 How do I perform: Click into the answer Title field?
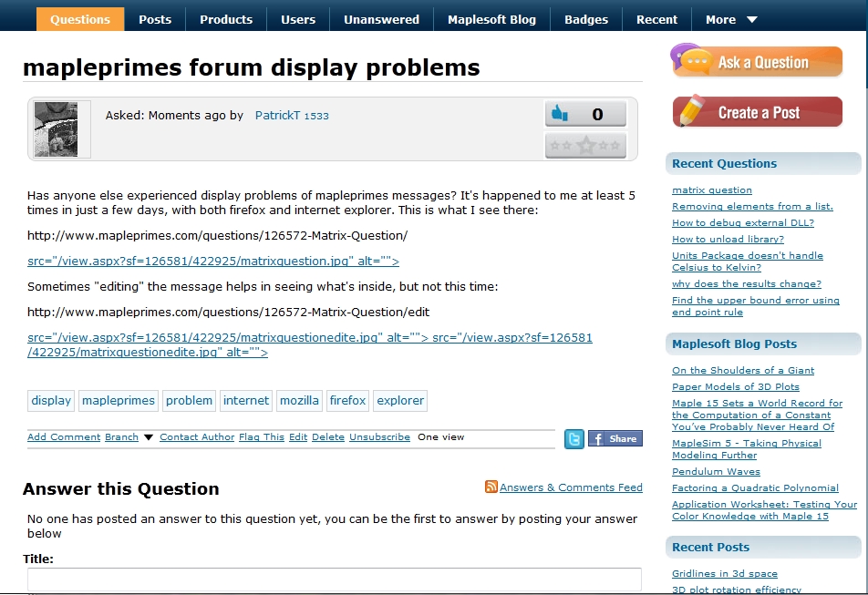[x=334, y=580]
